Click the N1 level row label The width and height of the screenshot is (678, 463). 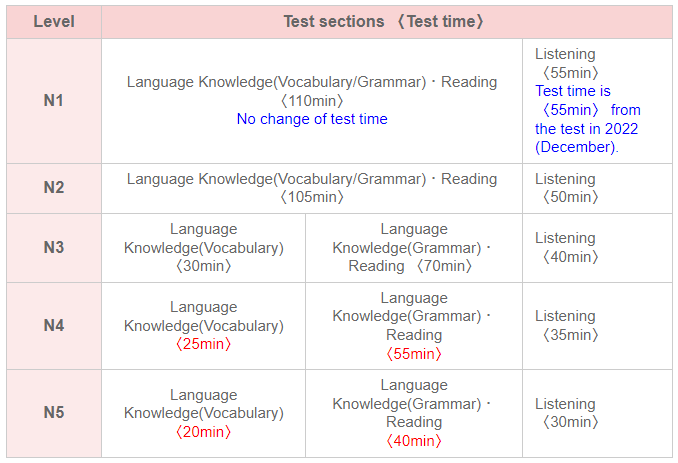coord(53,101)
